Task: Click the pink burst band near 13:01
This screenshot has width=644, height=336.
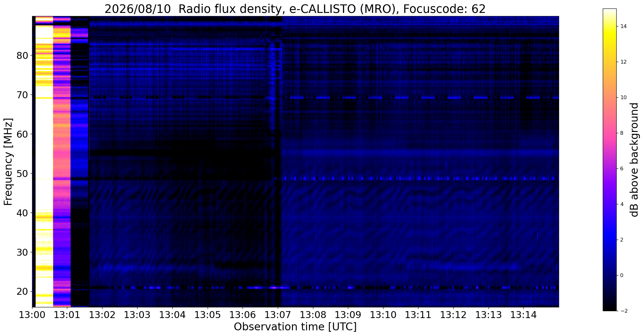Action: click(62, 162)
